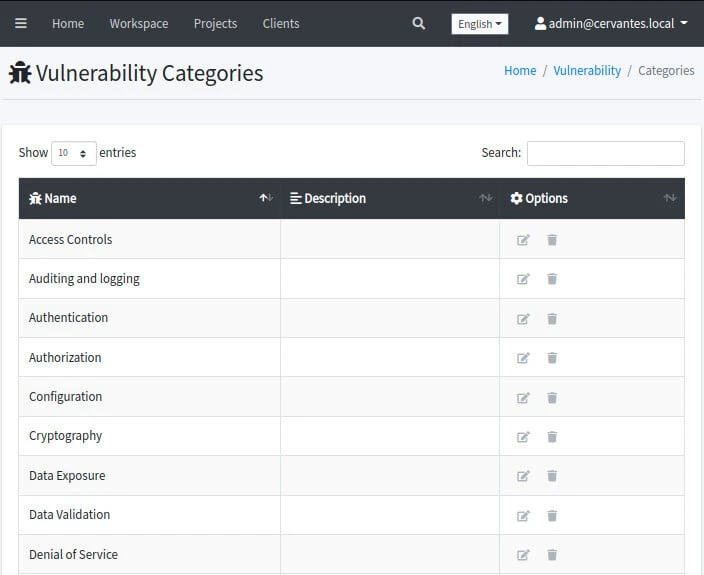Expand the admin@cervantes.local user menu
Image resolution: width=704 pixels, height=575 pixels.
pyautogui.click(x=611, y=23)
